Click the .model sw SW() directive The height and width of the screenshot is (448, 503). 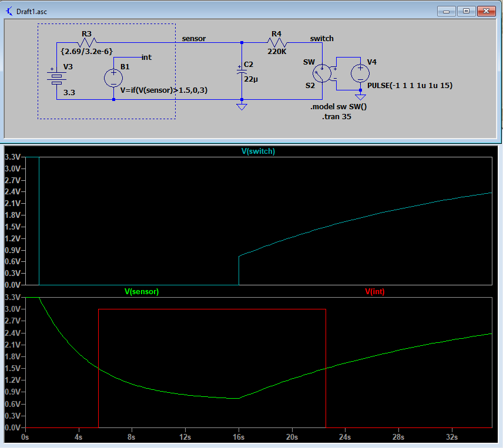(x=338, y=107)
